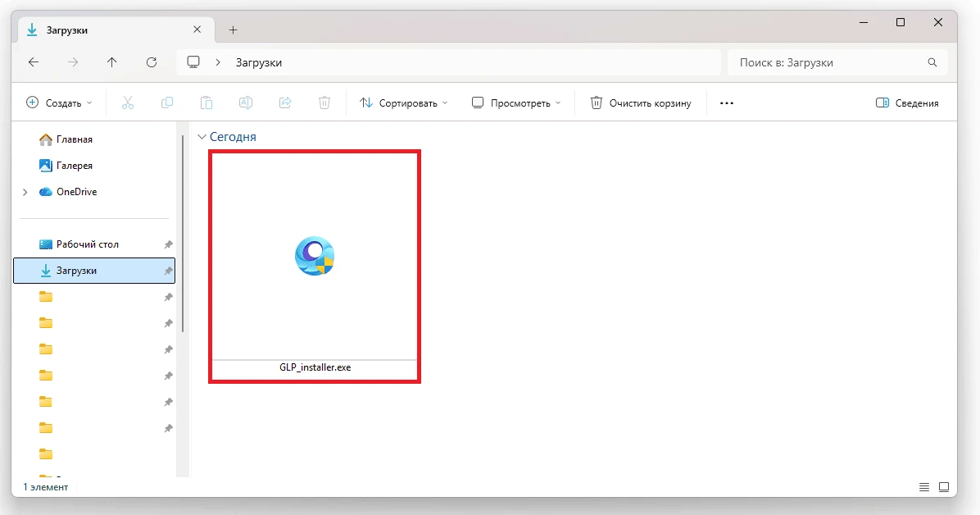Click the Copy icon in toolbar
Image resolution: width=980 pixels, height=515 pixels.
[x=167, y=103]
